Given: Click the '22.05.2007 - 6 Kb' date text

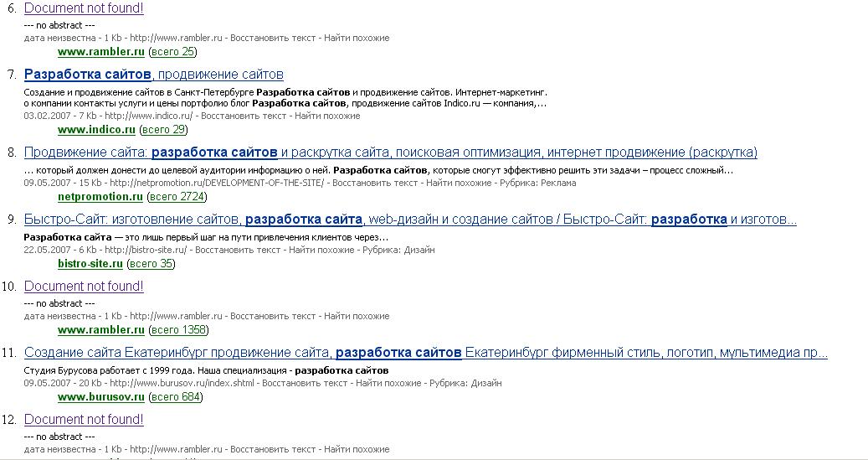Looking at the screenshot, I should 59,250.
